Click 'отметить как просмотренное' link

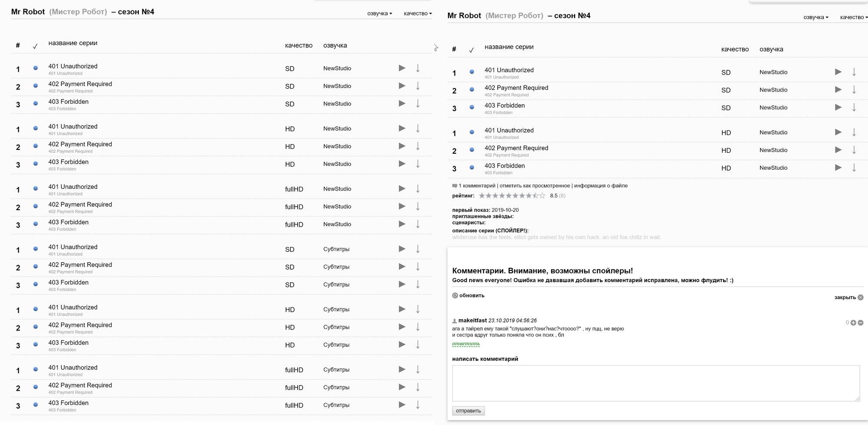coord(534,186)
